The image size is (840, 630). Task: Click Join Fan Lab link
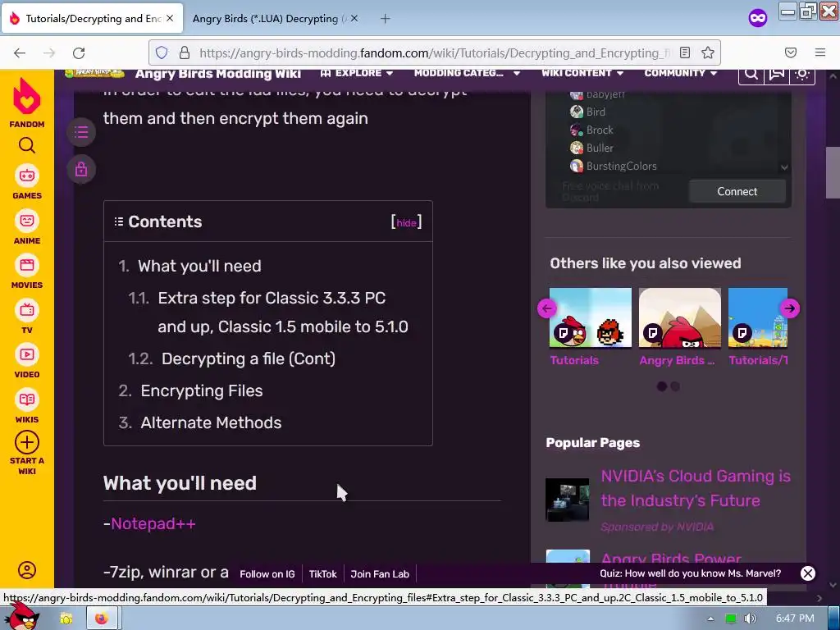tap(380, 573)
